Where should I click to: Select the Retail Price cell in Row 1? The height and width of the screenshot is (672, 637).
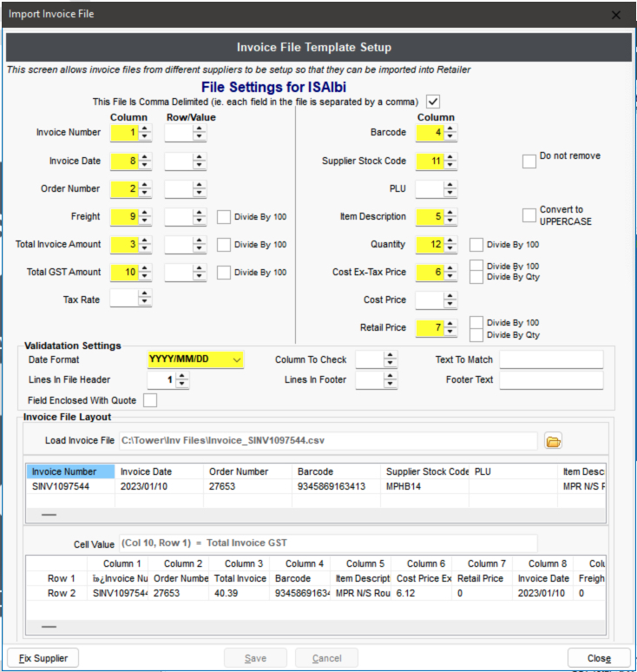tap(483, 578)
